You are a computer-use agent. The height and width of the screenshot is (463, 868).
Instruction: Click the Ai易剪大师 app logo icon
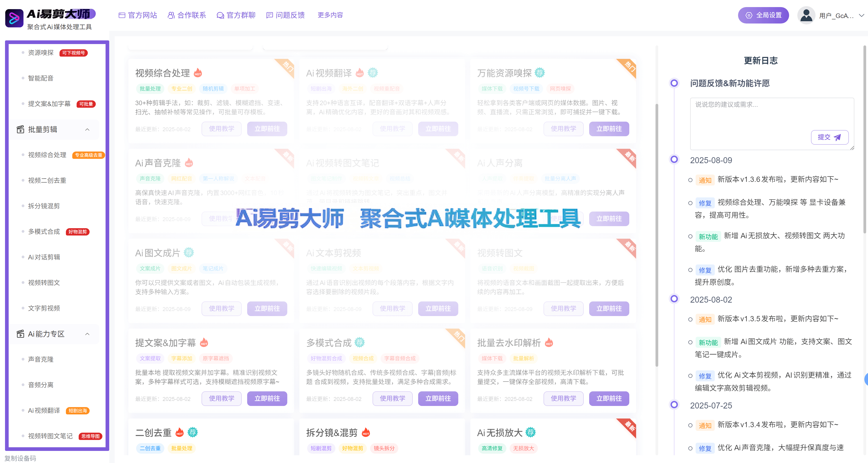coord(14,18)
